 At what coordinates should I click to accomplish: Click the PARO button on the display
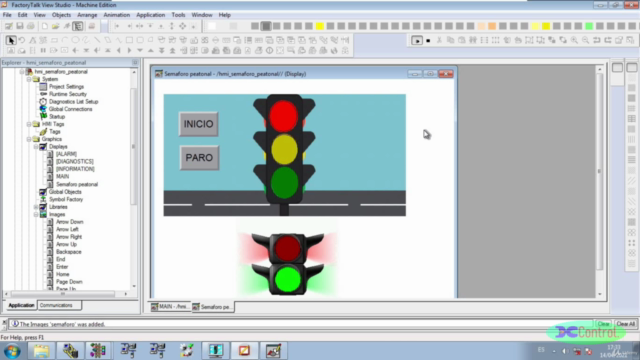(x=199, y=158)
